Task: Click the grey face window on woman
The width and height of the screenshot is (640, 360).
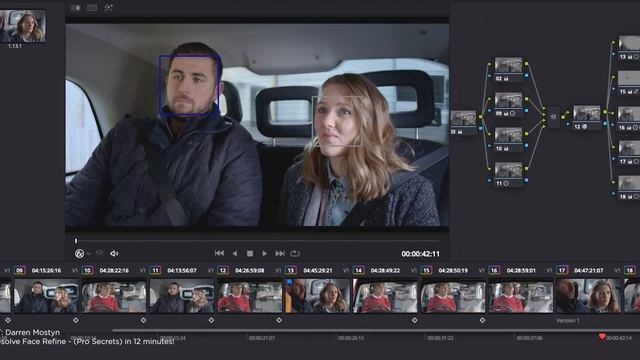Action: [x=338, y=121]
